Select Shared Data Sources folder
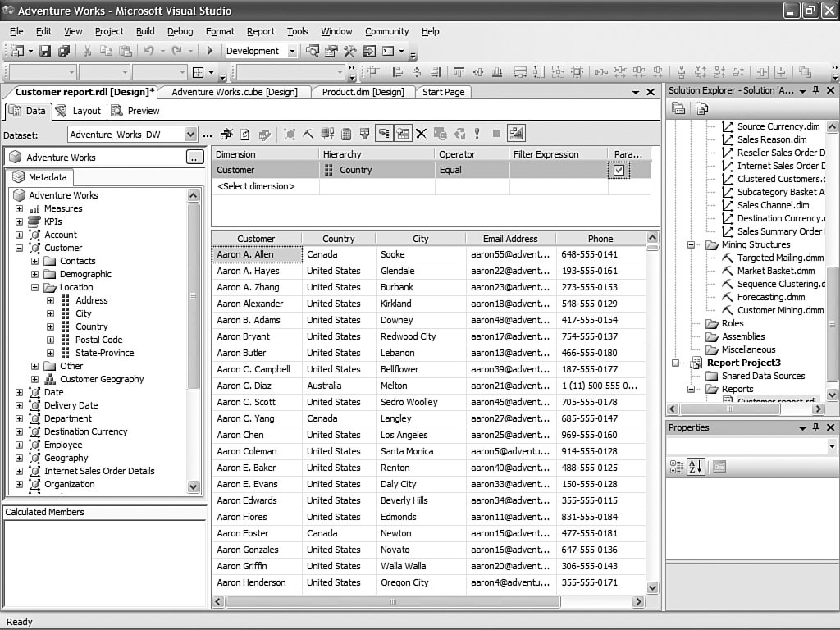The width and height of the screenshot is (840, 630). coord(763,376)
